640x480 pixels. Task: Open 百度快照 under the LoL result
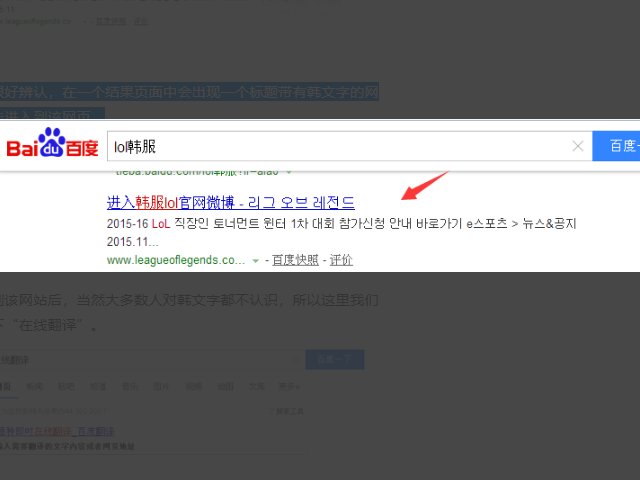coord(296,260)
